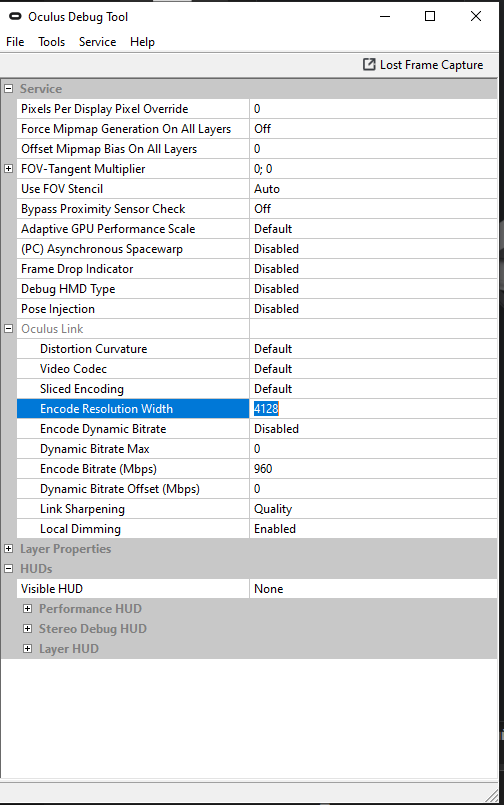The image size is (504, 805).
Task: Maximize the Oculus Debug Tool window
Action: [x=430, y=16]
